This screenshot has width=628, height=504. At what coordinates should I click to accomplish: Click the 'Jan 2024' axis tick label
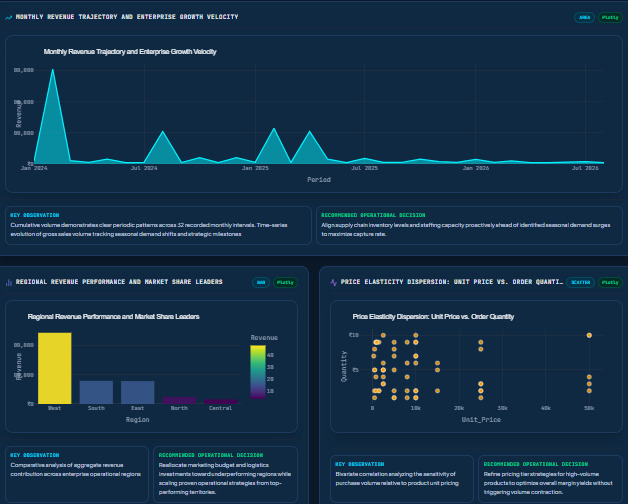click(34, 168)
